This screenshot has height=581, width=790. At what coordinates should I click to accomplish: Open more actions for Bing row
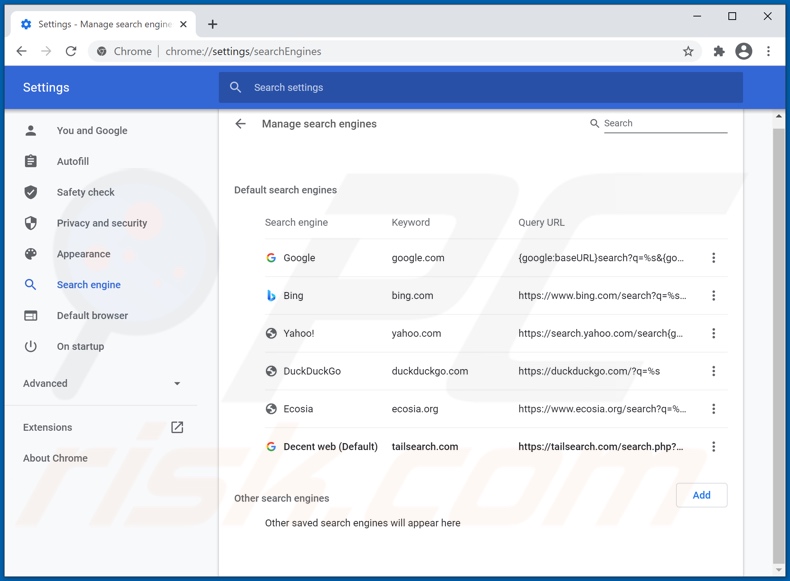click(713, 295)
